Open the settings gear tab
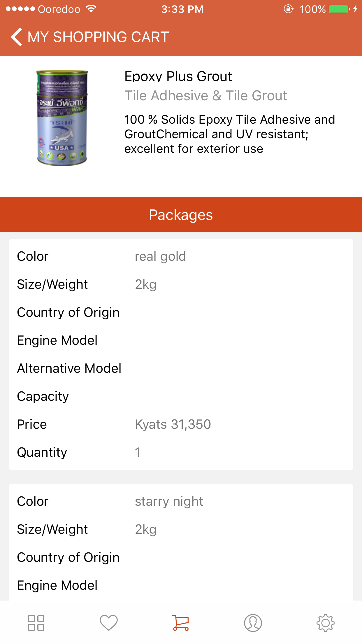The height and width of the screenshot is (644, 362). pos(325,623)
